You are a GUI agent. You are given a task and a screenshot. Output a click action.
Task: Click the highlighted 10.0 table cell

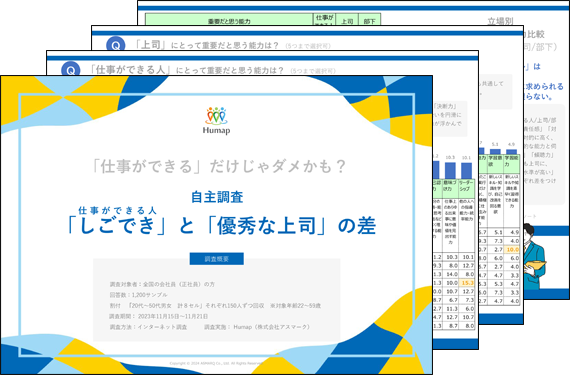pyautogui.click(x=513, y=249)
